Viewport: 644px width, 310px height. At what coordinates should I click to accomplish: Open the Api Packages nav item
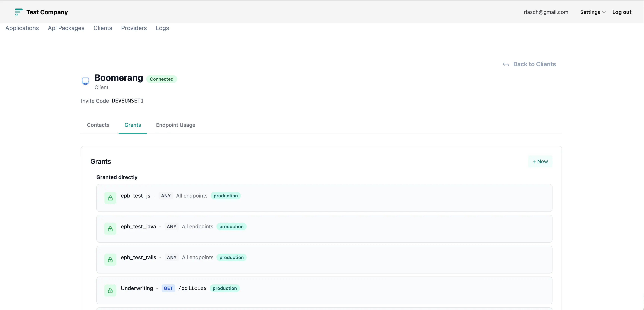pyautogui.click(x=66, y=28)
